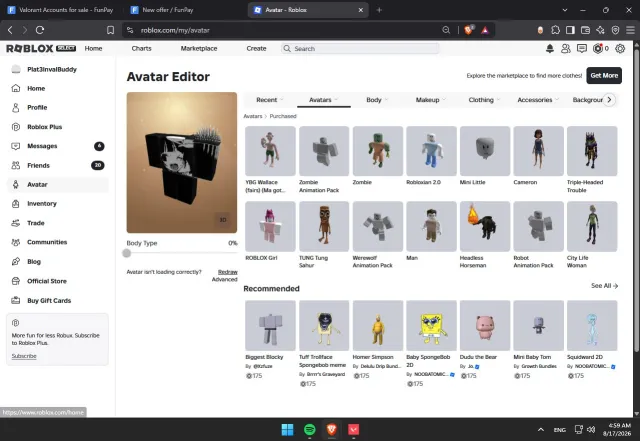This screenshot has width=640, height=441.
Task: Open the notifications bell icon
Action: (x=550, y=49)
